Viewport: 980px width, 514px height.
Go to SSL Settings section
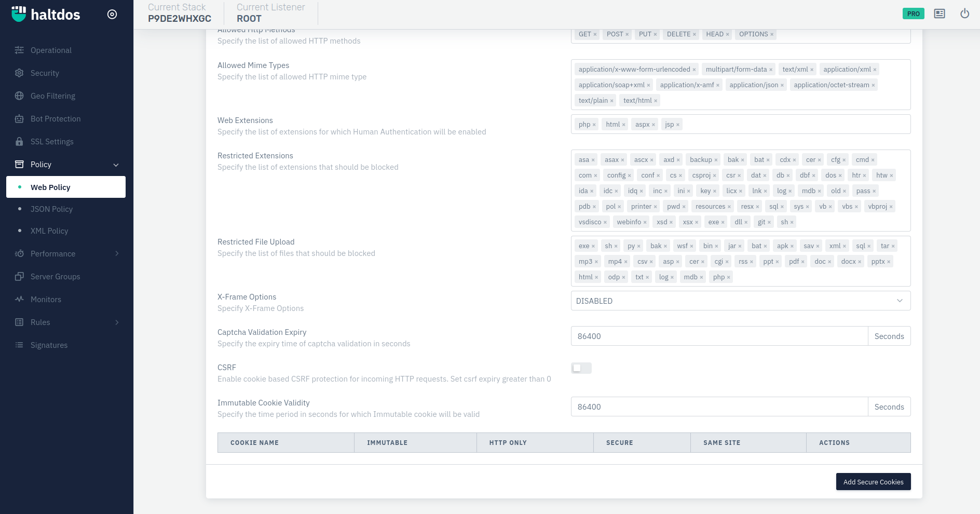[52, 142]
